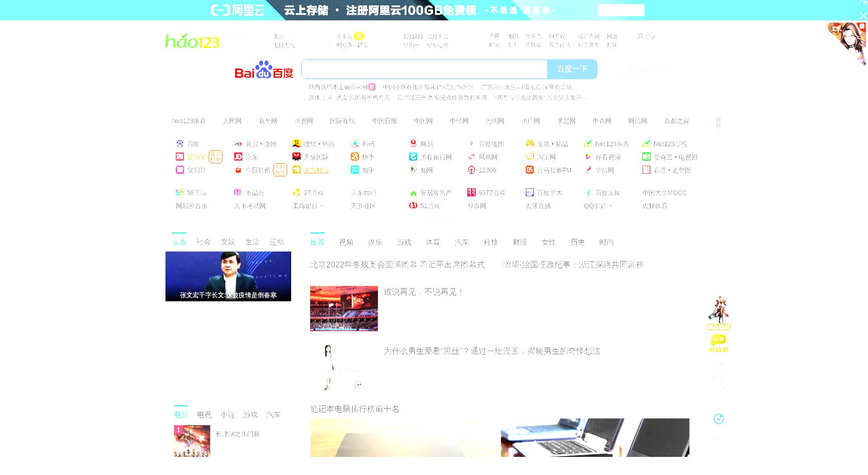The height and width of the screenshot is (475, 868).
Task: Click the Tencent icon beside 腾讯
Action: pyautogui.click(x=355, y=143)
